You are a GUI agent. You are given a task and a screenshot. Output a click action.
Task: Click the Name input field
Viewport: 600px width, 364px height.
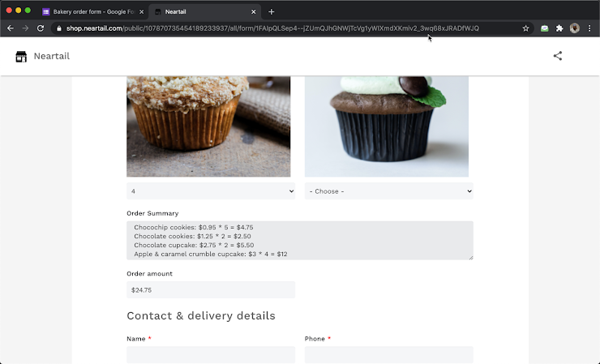tap(211, 354)
